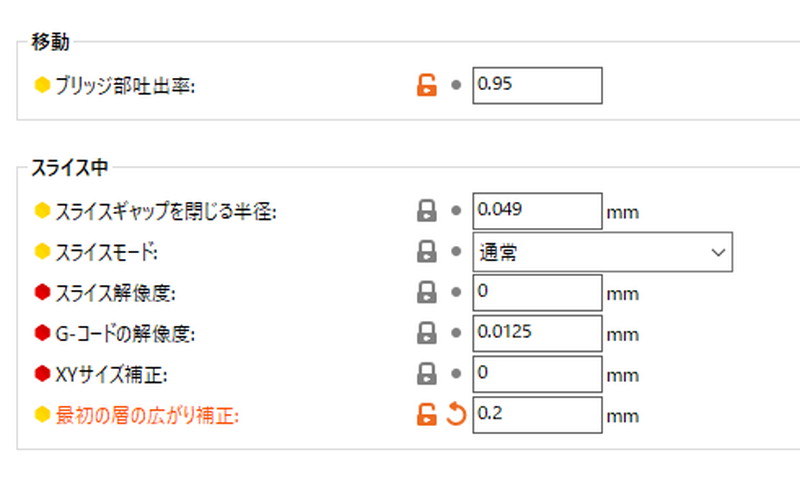
Task: Click the orange 最初の層の広がり補正 label
Action: click(147, 416)
